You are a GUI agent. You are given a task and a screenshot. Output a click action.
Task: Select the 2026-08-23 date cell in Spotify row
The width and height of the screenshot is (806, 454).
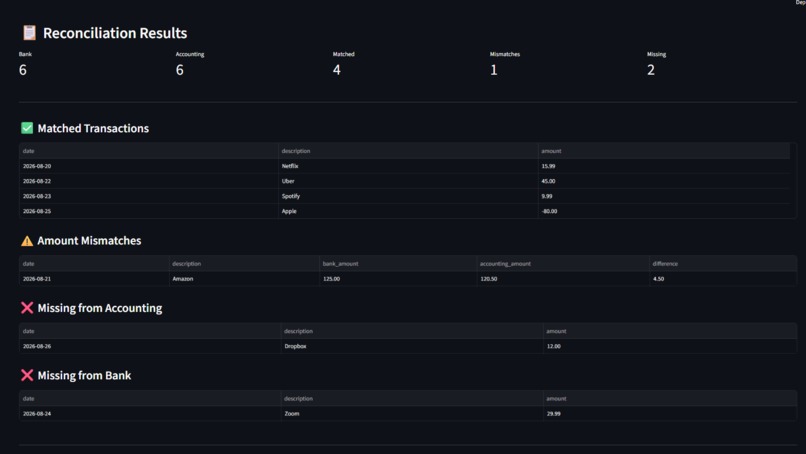click(149, 196)
